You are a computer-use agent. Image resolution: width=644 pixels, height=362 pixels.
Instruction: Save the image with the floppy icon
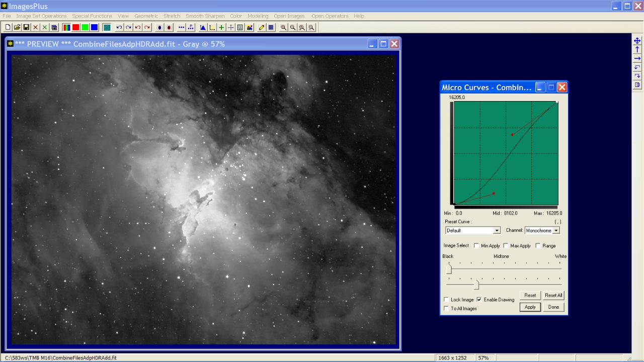26,28
